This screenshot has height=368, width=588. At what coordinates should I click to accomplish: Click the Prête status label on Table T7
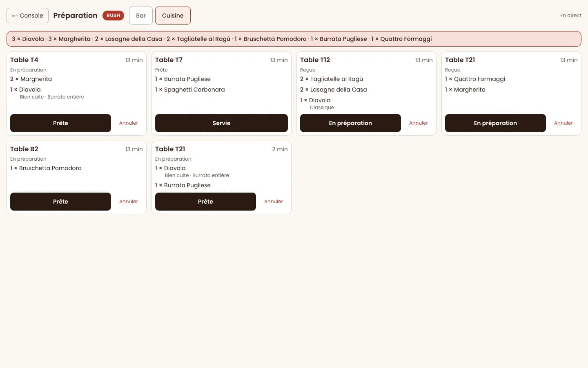click(161, 70)
